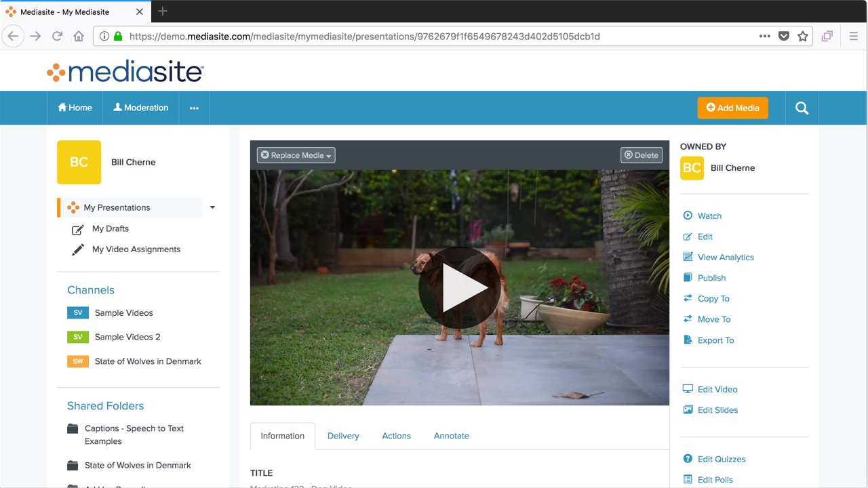Click the Copy To arrows icon
The image size is (868, 488).
688,298
